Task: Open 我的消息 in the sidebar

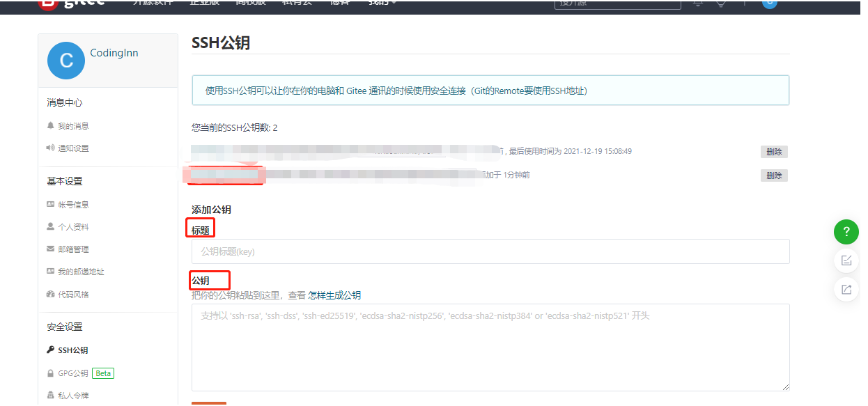Action: pos(73,126)
